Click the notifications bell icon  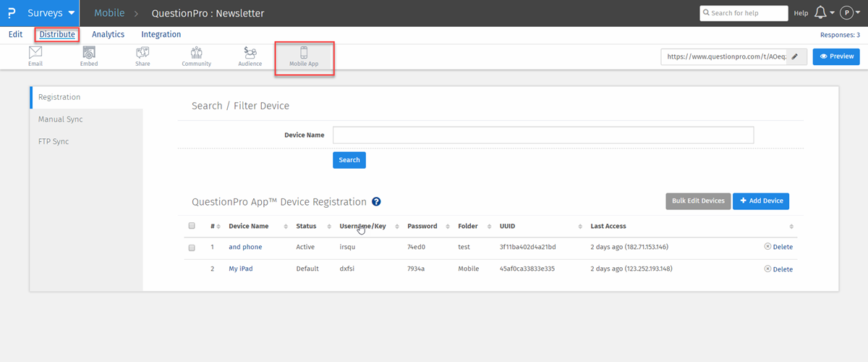[821, 13]
